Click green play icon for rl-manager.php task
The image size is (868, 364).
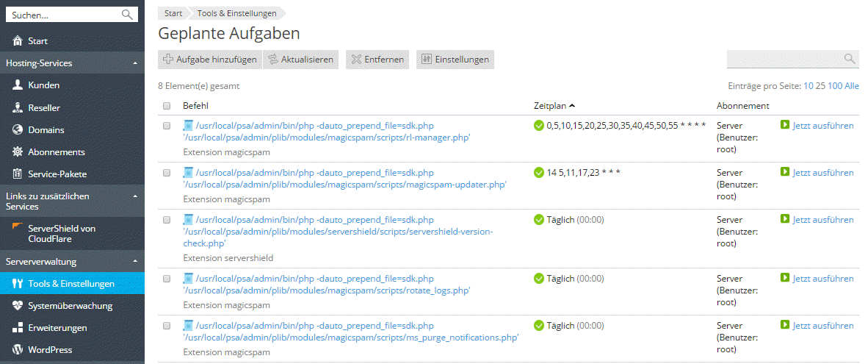pyautogui.click(x=784, y=125)
